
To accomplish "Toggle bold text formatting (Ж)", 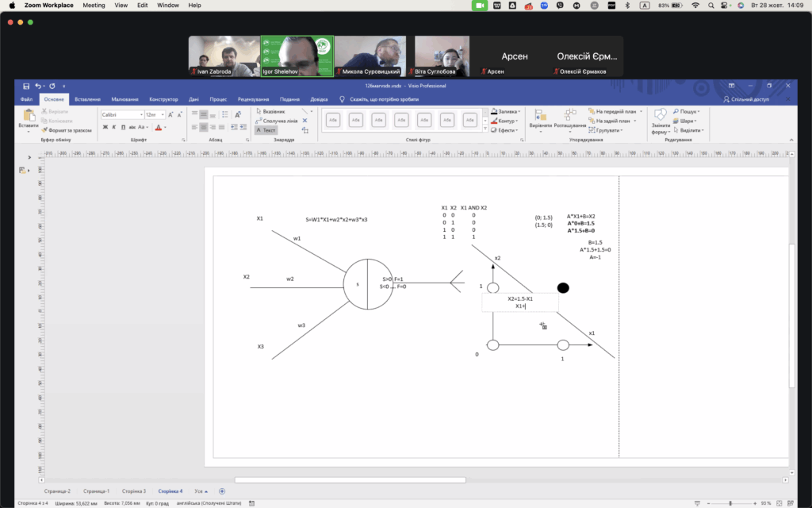I will coord(105,127).
